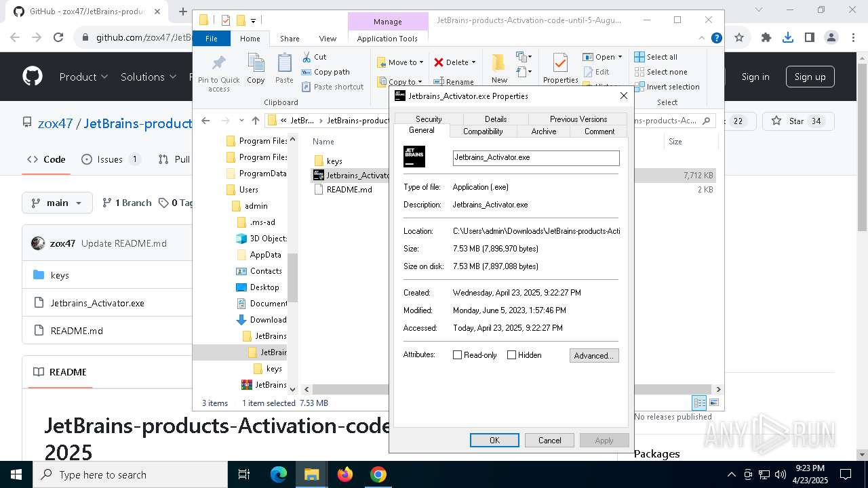This screenshot has width=868, height=488.
Task: Click Explorer up directory arrow
Action: [255, 121]
